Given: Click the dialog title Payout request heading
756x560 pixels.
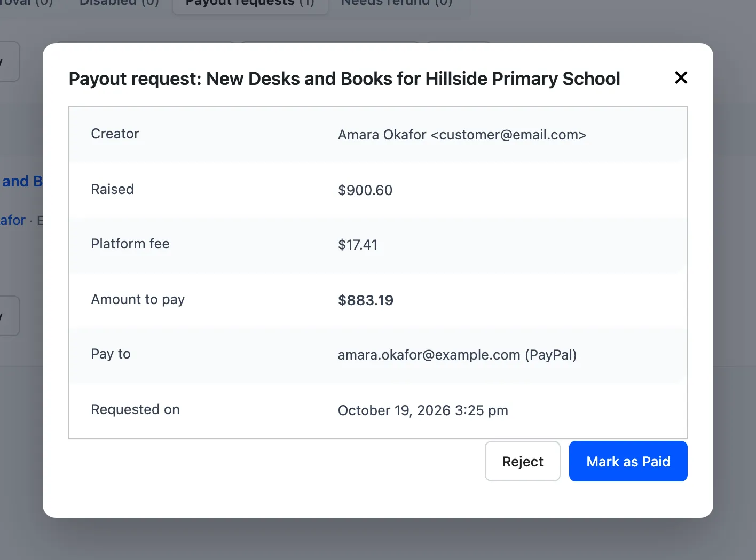Looking at the screenshot, I should (344, 79).
